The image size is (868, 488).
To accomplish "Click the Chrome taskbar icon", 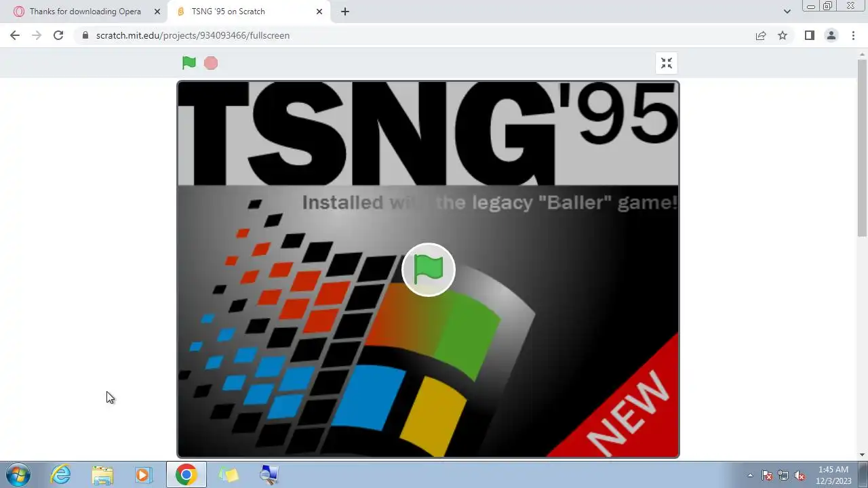I will [186, 475].
